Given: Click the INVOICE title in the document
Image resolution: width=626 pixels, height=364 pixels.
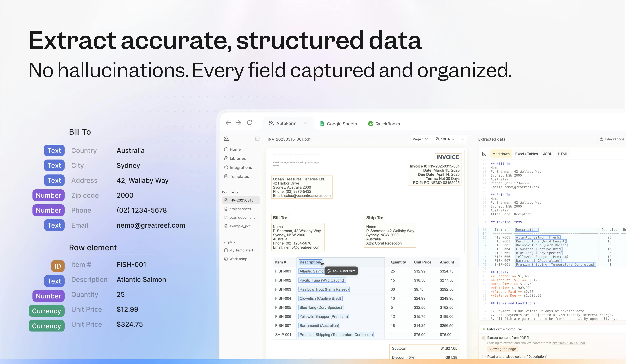Looking at the screenshot, I should 448,157.
